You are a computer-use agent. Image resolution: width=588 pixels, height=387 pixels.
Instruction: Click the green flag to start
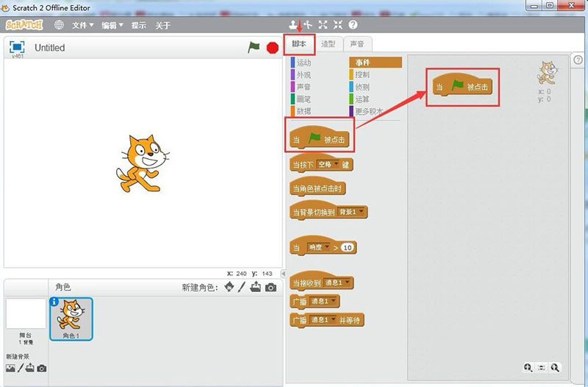click(x=254, y=47)
